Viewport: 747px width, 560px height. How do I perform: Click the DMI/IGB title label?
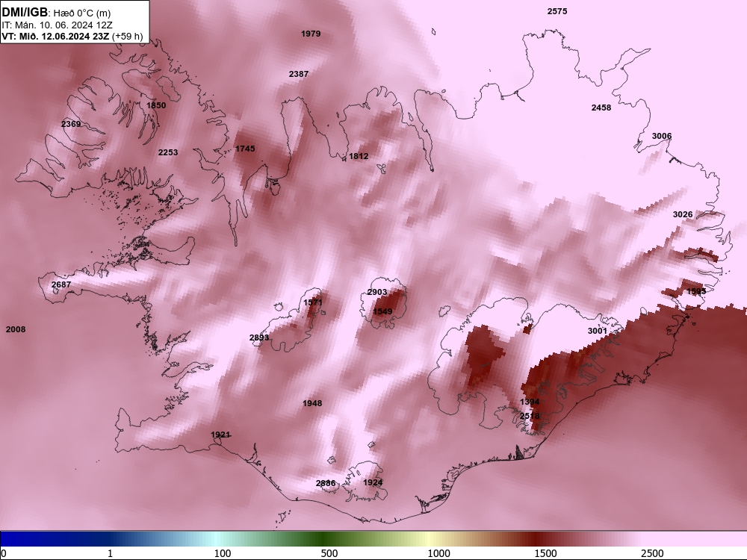[25, 13]
